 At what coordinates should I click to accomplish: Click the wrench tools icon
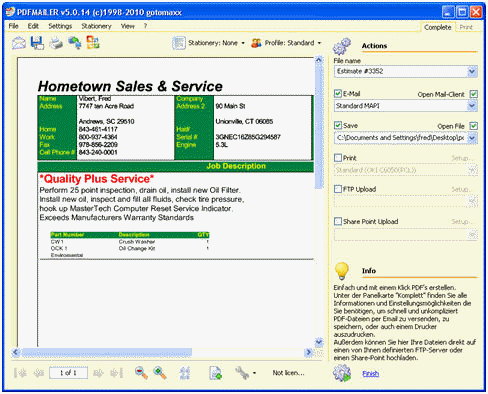(x=242, y=373)
